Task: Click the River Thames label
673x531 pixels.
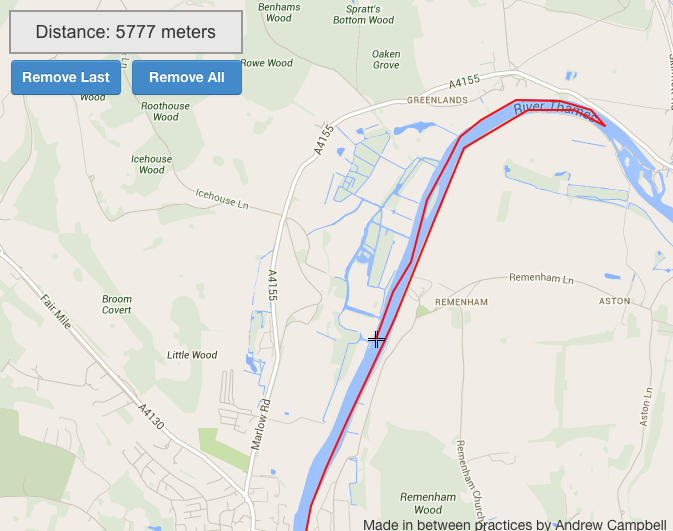Action: [x=553, y=110]
